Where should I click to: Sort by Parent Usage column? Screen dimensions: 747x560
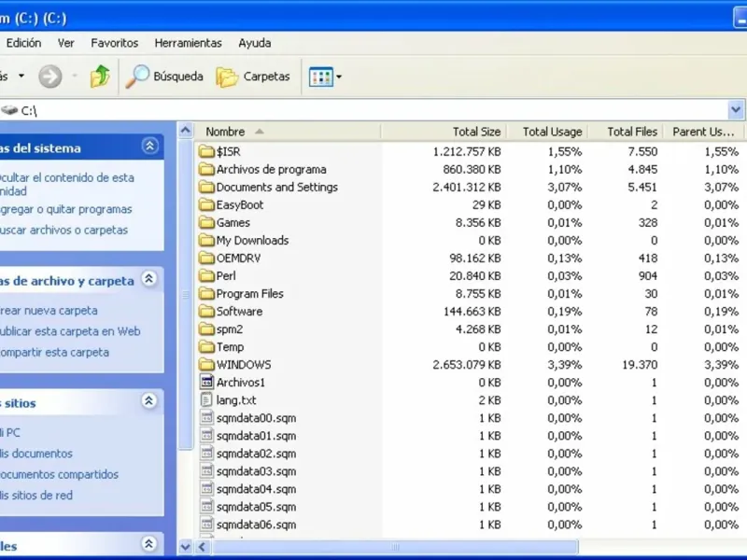[703, 132]
